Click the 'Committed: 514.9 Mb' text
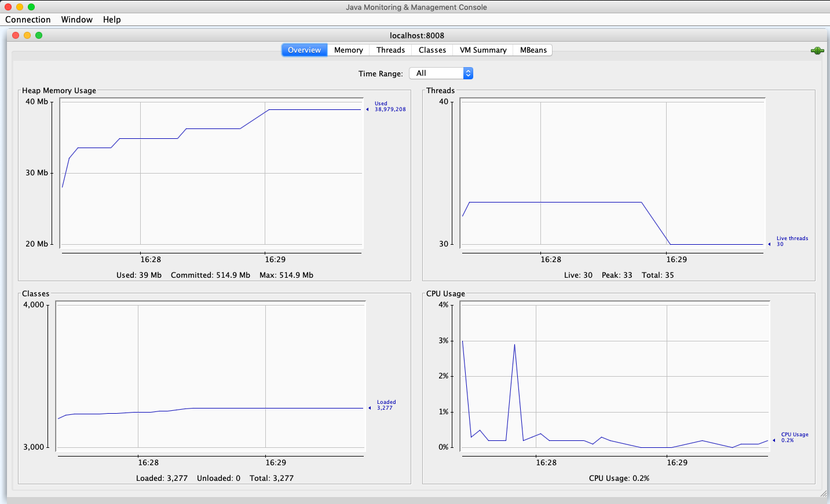This screenshot has width=830, height=504. pyautogui.click(x=210, y=275)
